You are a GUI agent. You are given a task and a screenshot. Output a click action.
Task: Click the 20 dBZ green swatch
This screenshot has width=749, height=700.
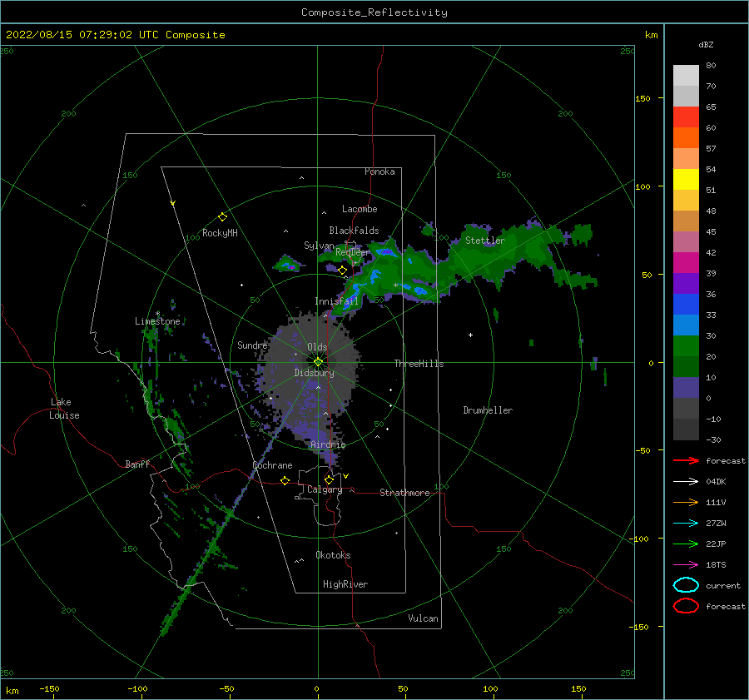(686, 345)
